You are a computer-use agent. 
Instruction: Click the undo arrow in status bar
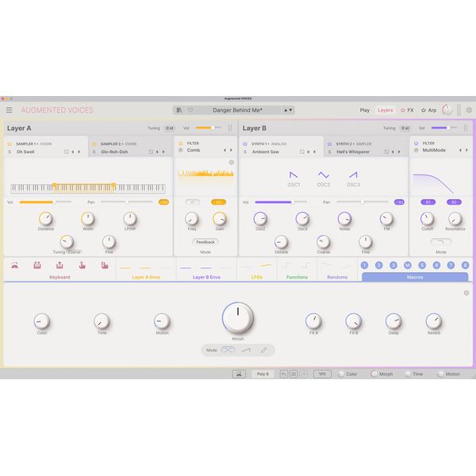tap(283, 374)
